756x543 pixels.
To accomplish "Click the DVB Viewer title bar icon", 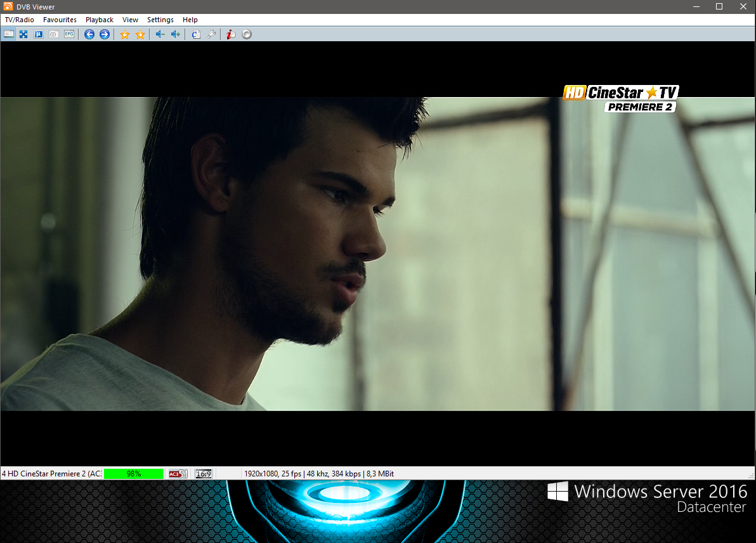I will click(x=8, y=6).
